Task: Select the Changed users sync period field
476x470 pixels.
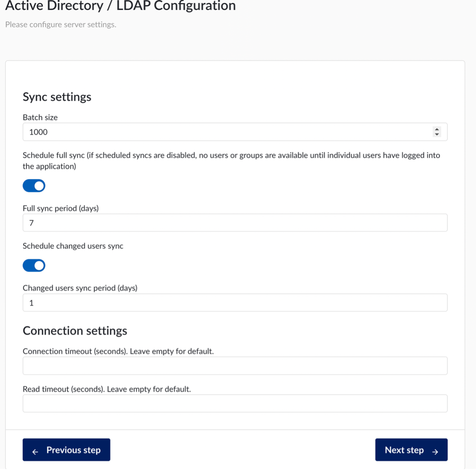Action: point(235,303)
